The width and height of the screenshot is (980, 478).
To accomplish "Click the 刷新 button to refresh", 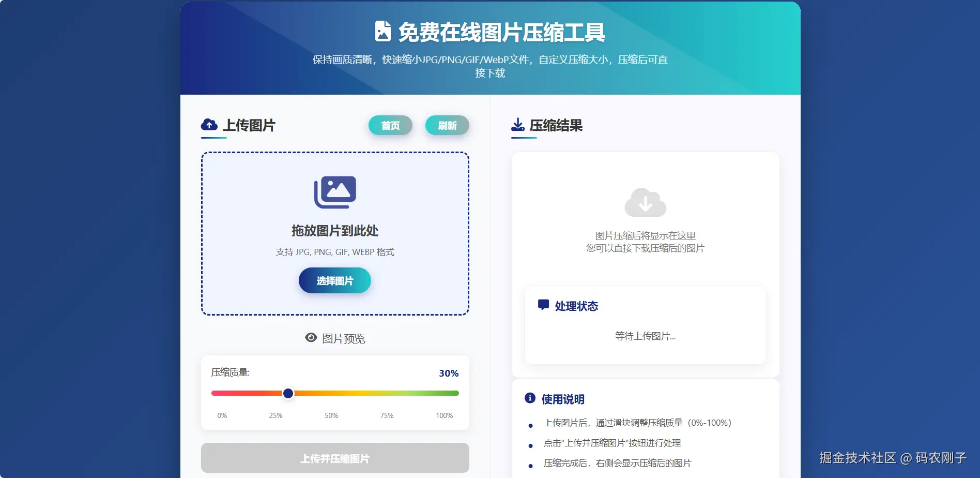I will 447,125.
